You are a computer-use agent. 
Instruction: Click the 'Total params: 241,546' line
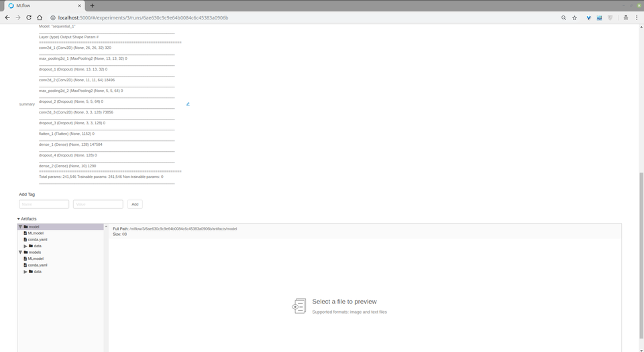coord(101,177)
